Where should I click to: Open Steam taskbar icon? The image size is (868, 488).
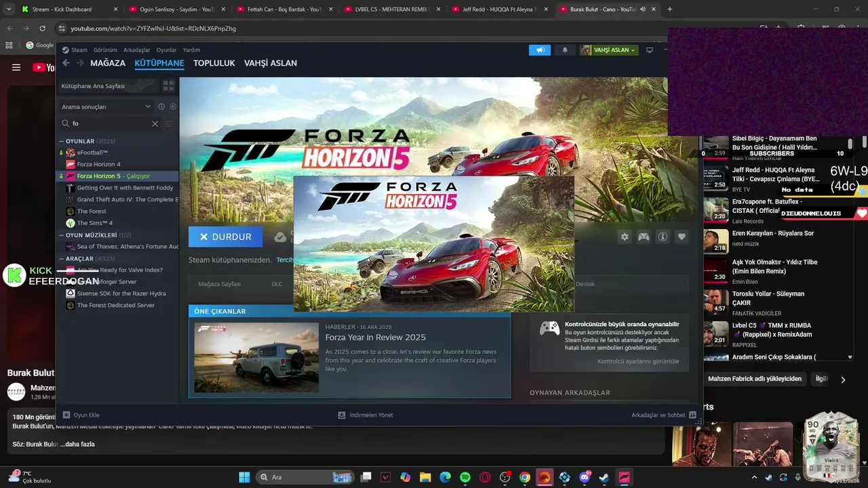604,477
